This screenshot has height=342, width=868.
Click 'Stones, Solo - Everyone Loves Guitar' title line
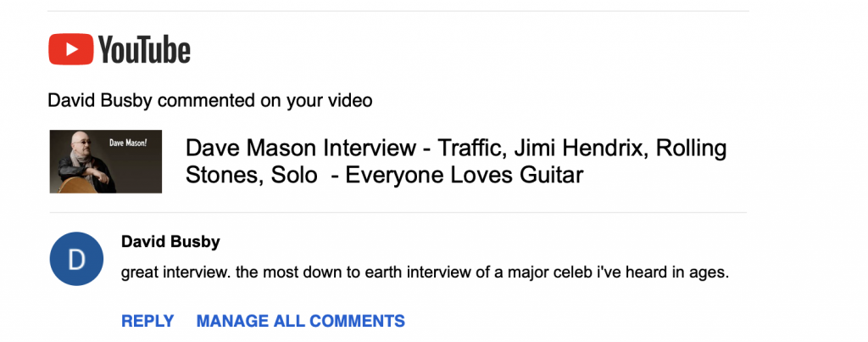[x=384, y=175]
